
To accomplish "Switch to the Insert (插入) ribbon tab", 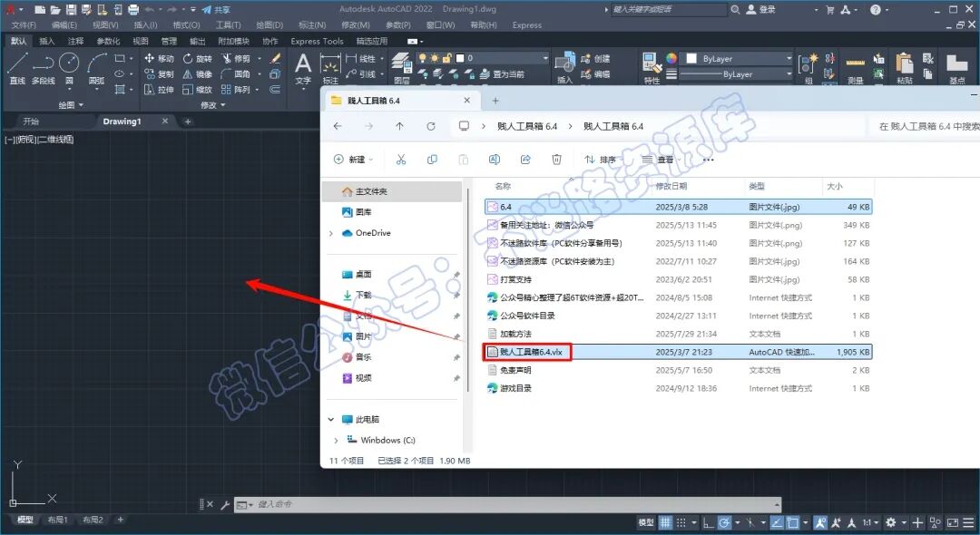I will (x=47, y=41).
